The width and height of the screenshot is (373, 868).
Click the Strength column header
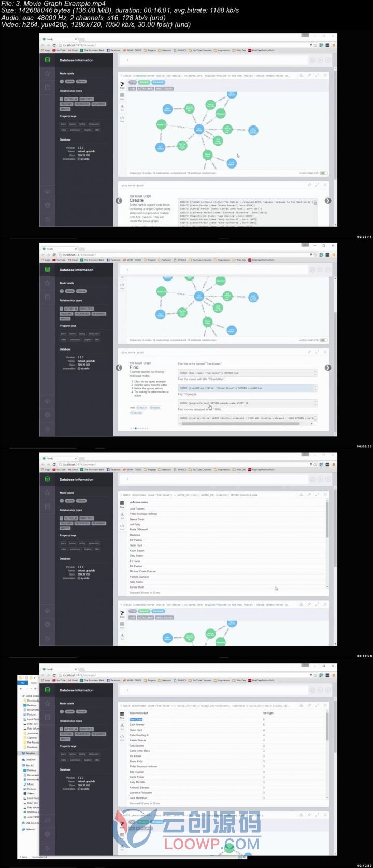click(268, 713)
